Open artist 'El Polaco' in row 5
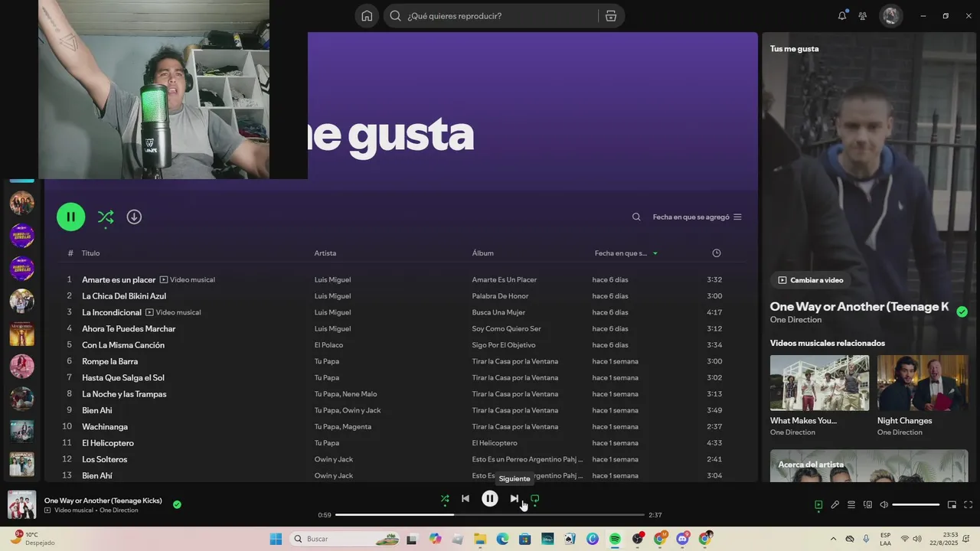The height and width of the screenshot is (551, 980). pos(328,345)
